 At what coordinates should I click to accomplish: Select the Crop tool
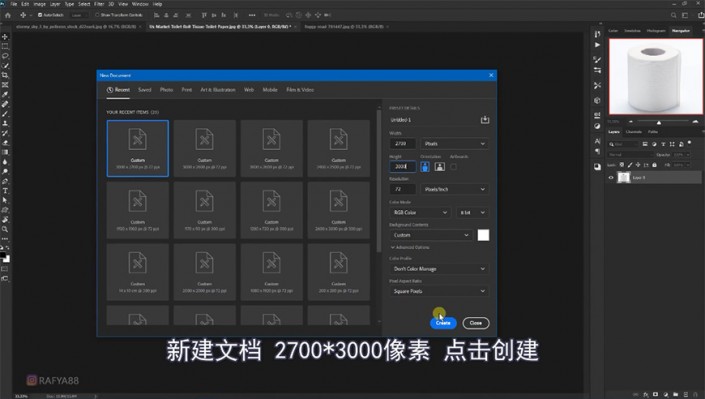click(x=5, y=75)
